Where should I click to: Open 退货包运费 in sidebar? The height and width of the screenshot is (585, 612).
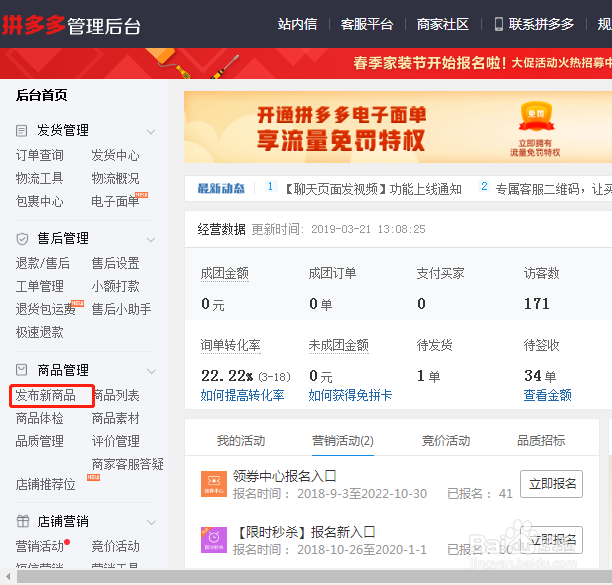(x=46, y=309)
